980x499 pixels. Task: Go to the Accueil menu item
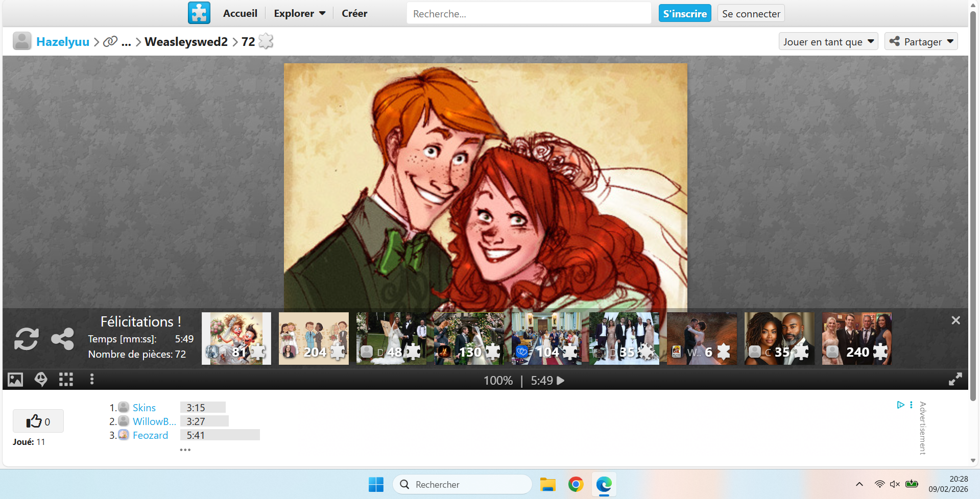coord(240,14)
